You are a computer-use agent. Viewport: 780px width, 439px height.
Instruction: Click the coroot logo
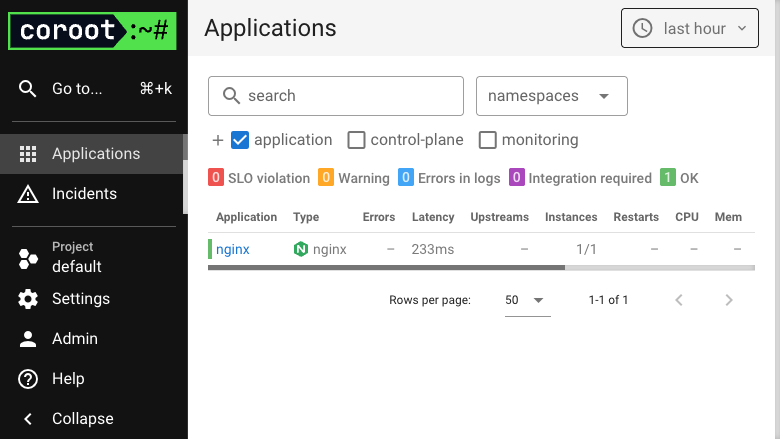pyautogui.click(x=93, y=31)
